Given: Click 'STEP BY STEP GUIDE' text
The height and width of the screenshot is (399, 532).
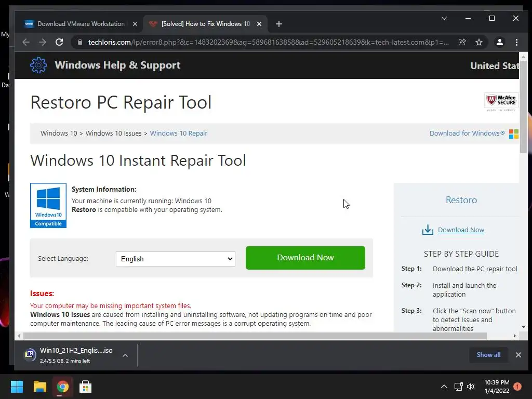Looking at the screenshot, I should click(461, 254).
